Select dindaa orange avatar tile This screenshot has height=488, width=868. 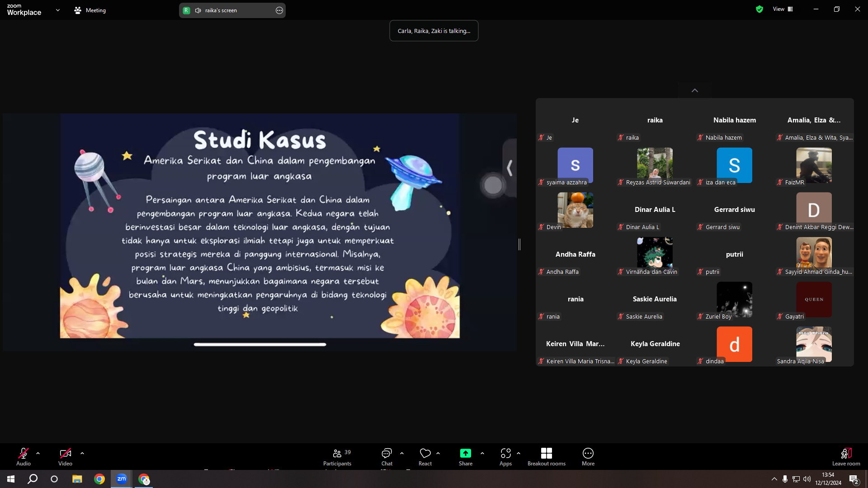[734, 344]
